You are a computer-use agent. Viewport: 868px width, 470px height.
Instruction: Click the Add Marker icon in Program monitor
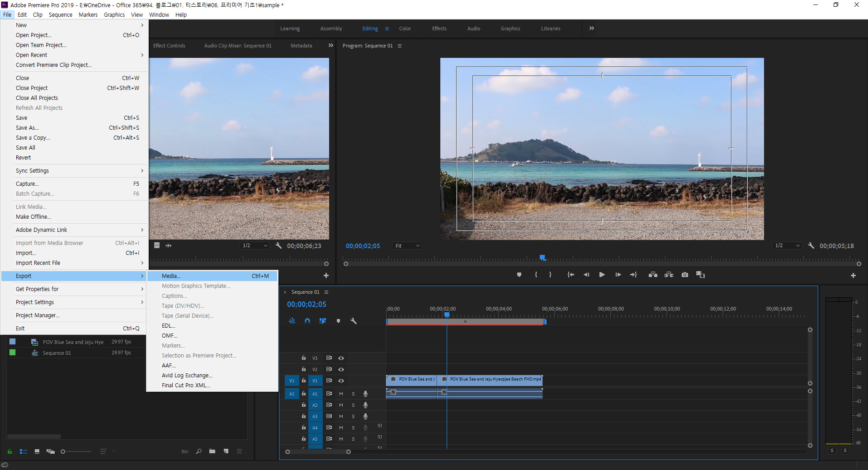(519, 275)
